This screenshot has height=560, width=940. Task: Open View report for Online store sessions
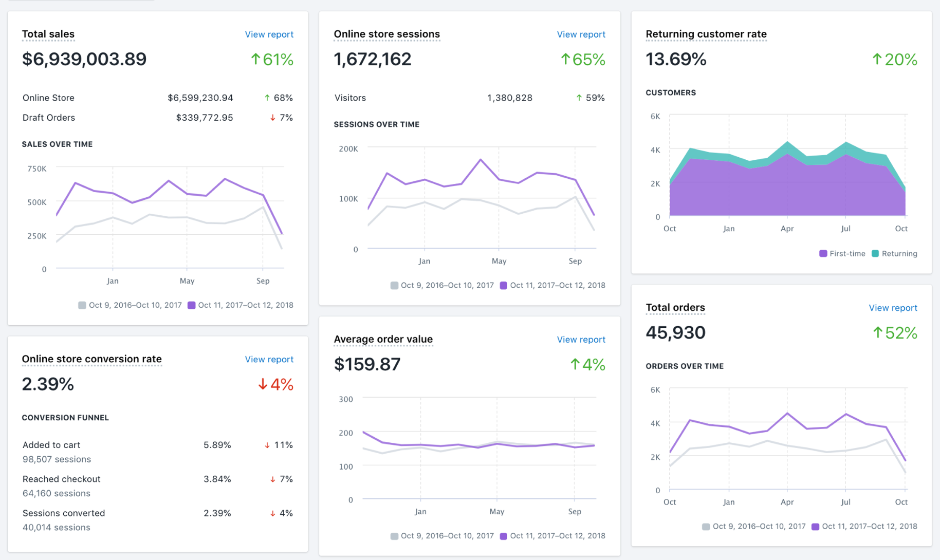(581, 34)
